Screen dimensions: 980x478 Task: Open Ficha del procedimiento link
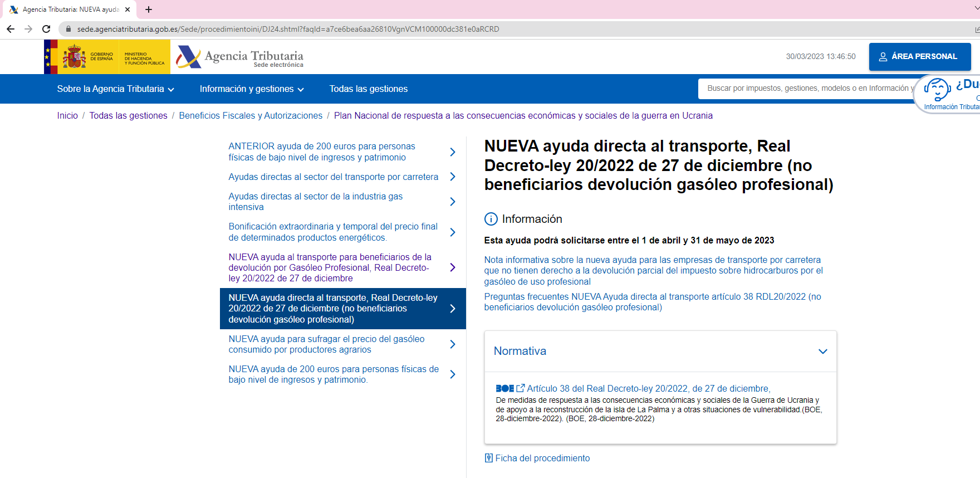[x=542, y=458]
